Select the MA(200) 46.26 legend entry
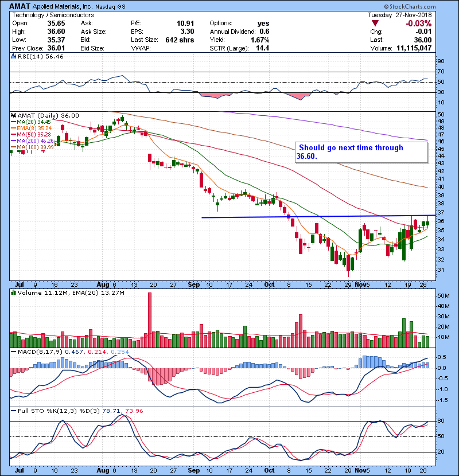 tap(32, 141)
